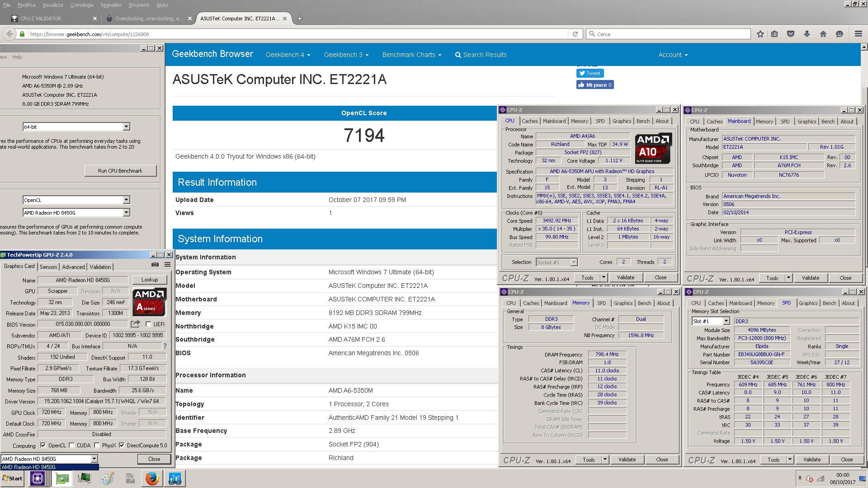Viewport: 868px width, 488px height.
Task: Click the browser address bar URL
Action: point(90,34)
